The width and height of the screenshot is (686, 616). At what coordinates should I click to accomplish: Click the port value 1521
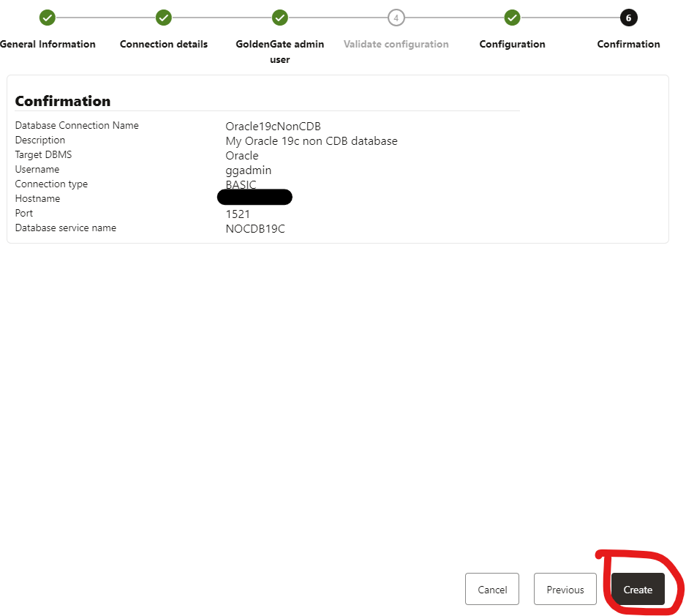click(x=238, y=214)
